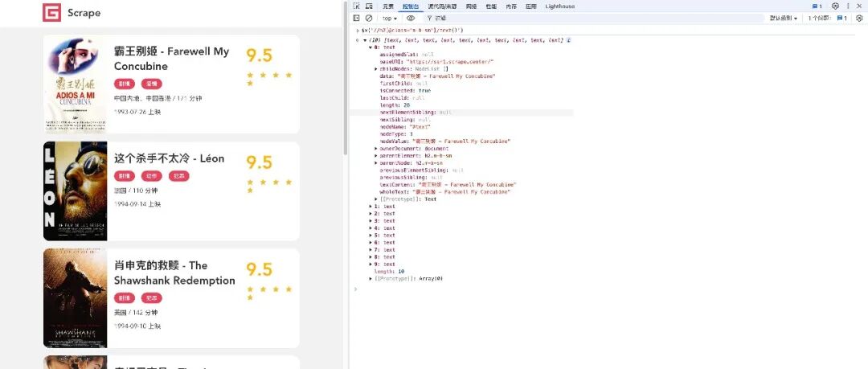
Task: Switch to the Console (控制台) tab
Action: (x=411, y=6)
